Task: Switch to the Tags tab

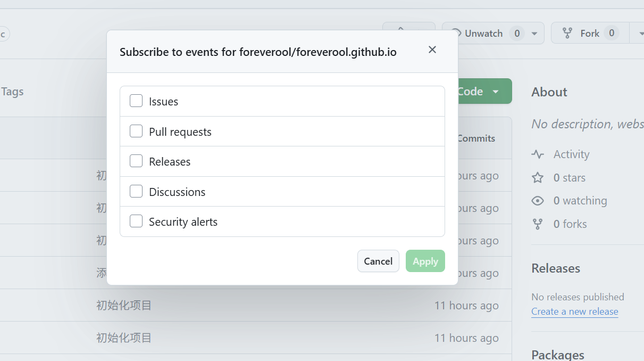Action: click(12, 92)
